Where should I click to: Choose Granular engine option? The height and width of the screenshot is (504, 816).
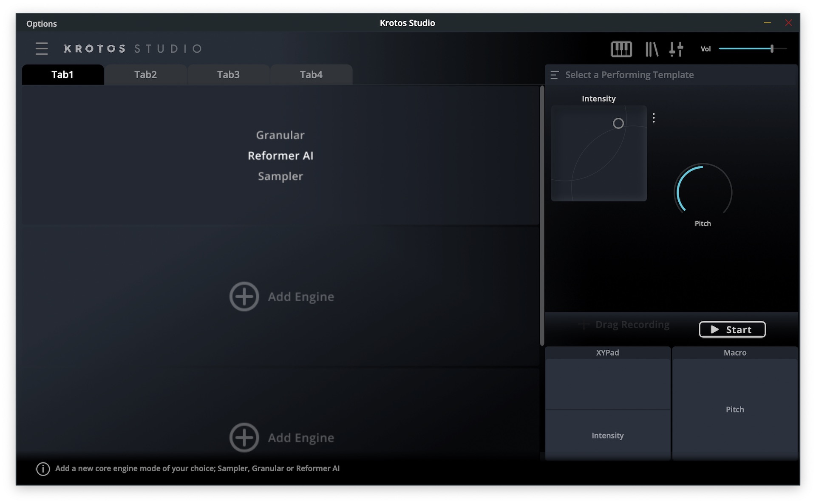coord(280,135)
